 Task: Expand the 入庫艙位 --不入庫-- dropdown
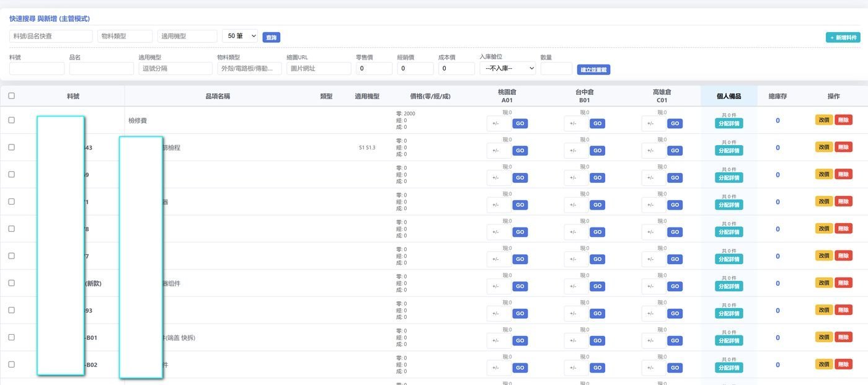(508, 68)
